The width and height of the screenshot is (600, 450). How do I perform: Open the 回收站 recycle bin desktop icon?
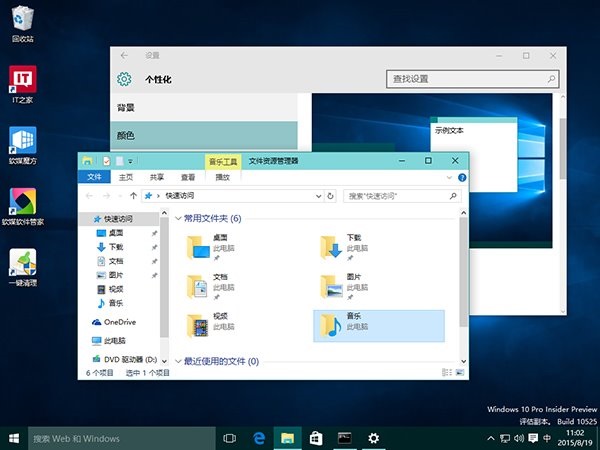[22, 20]
